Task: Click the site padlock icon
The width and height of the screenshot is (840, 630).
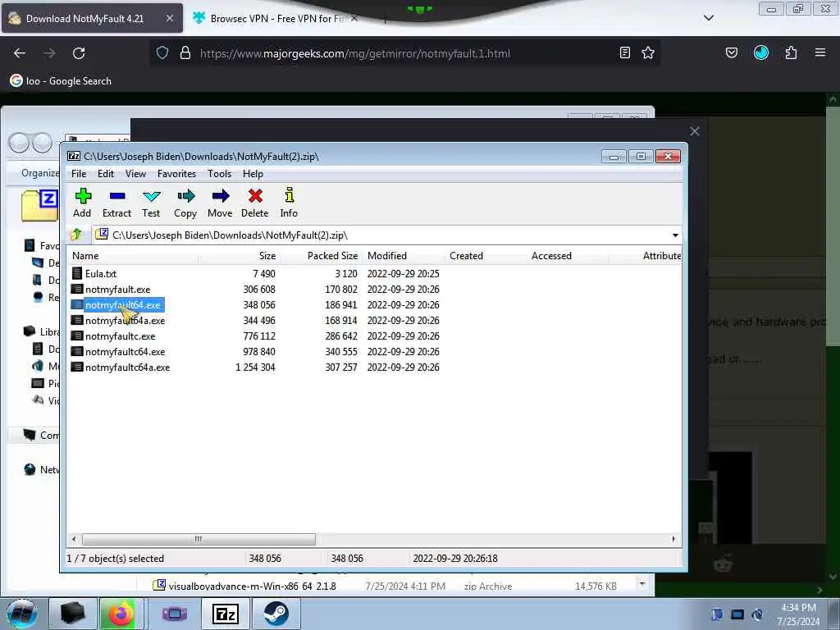Action: click(x=185, y=52)
